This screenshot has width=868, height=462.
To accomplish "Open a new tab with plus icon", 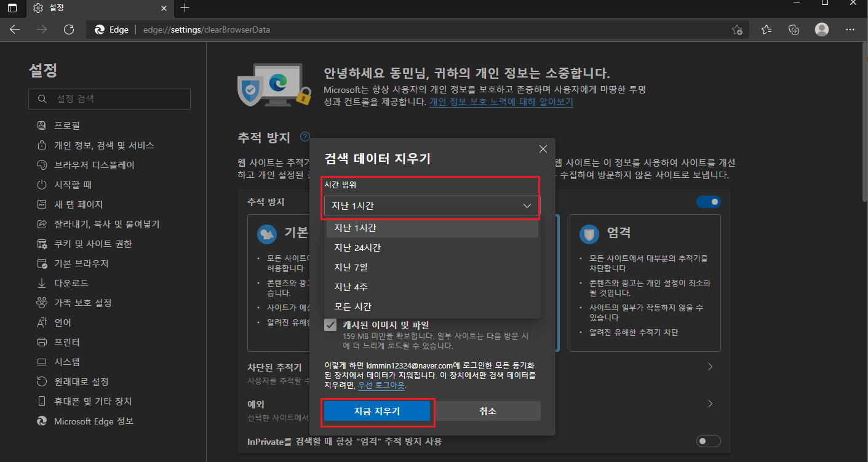I will click(185, 8).
